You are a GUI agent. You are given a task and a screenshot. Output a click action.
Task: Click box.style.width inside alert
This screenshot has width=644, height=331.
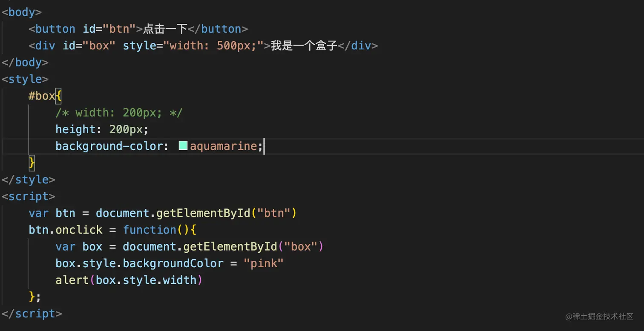click(146, 280)
